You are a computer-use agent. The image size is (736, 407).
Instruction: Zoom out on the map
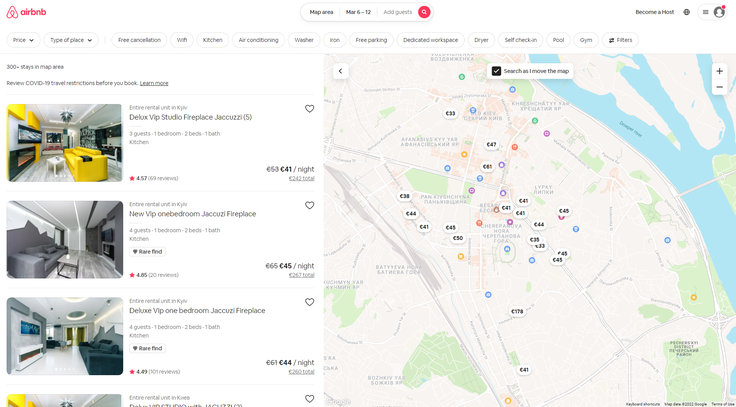click(x=719, y=87)
